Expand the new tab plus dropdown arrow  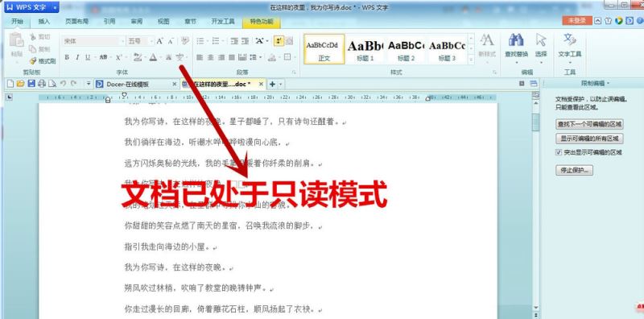click(x=281, y=85)
